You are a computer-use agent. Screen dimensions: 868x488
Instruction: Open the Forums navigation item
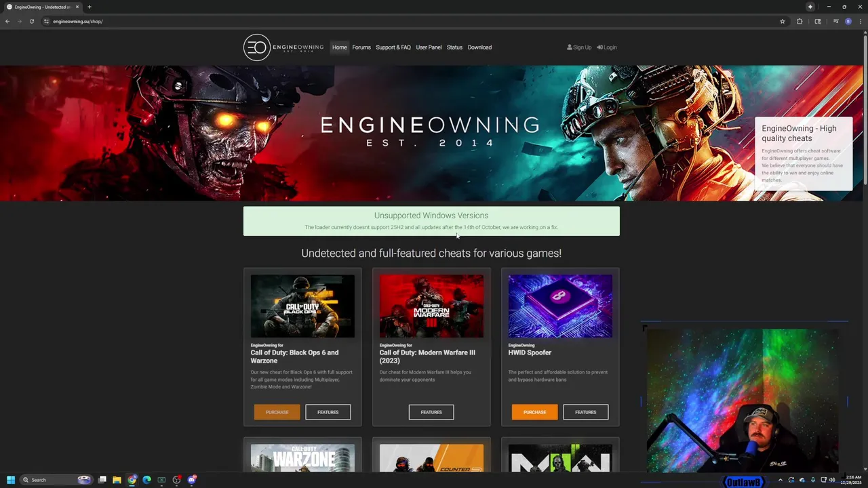click(x=361, y=47)
